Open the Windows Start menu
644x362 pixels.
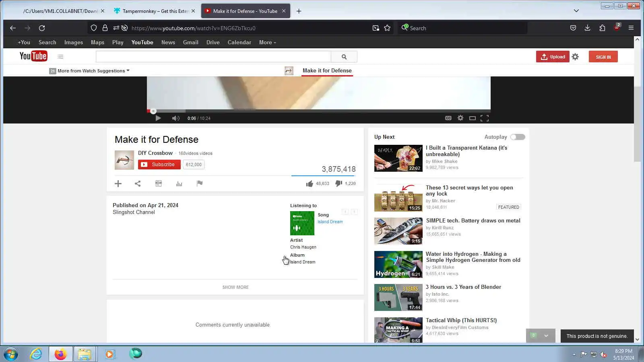[x=11, y=354]
